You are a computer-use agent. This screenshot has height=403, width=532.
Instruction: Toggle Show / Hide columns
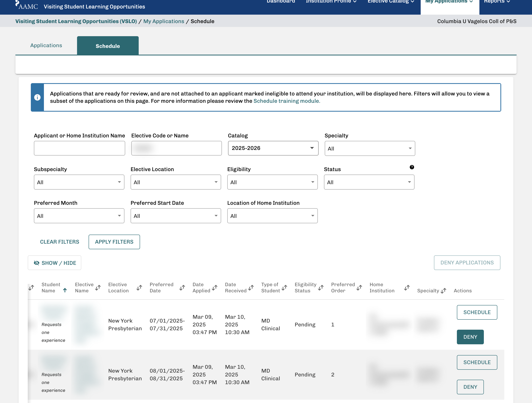coord(55,263)
